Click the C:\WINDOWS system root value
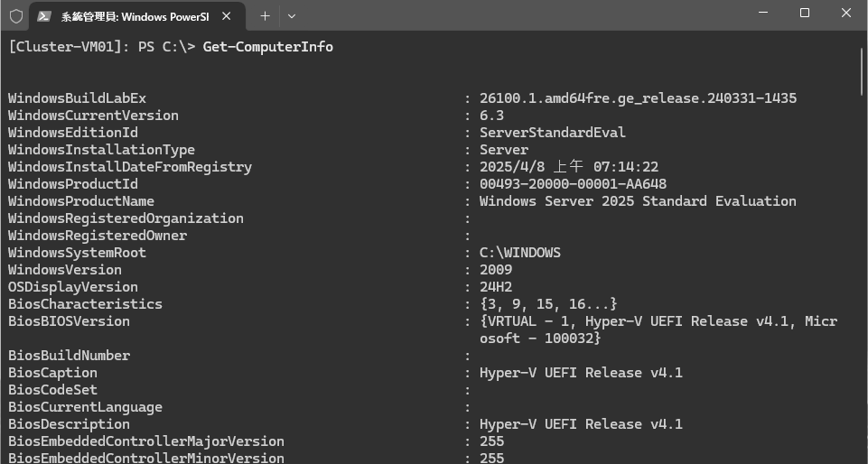Viewport: 868px width, 464px height. 519,253
